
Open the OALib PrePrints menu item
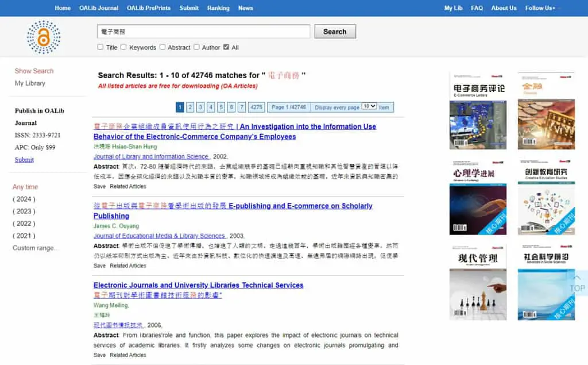(x=149, y=8)
